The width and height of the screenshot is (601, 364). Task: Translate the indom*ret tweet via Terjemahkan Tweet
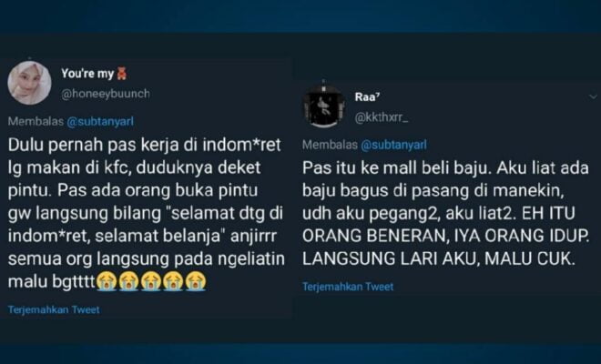(x=54, y=309)
